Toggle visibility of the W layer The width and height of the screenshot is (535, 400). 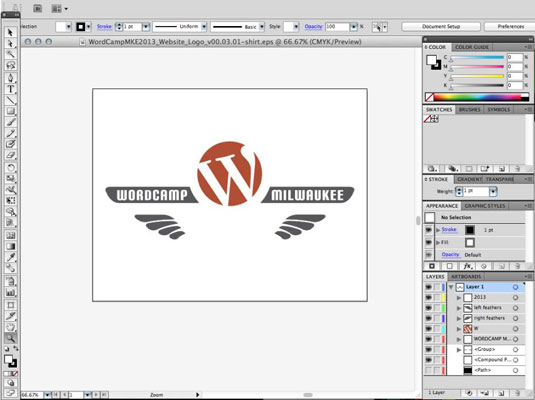(x=429, y=329)
